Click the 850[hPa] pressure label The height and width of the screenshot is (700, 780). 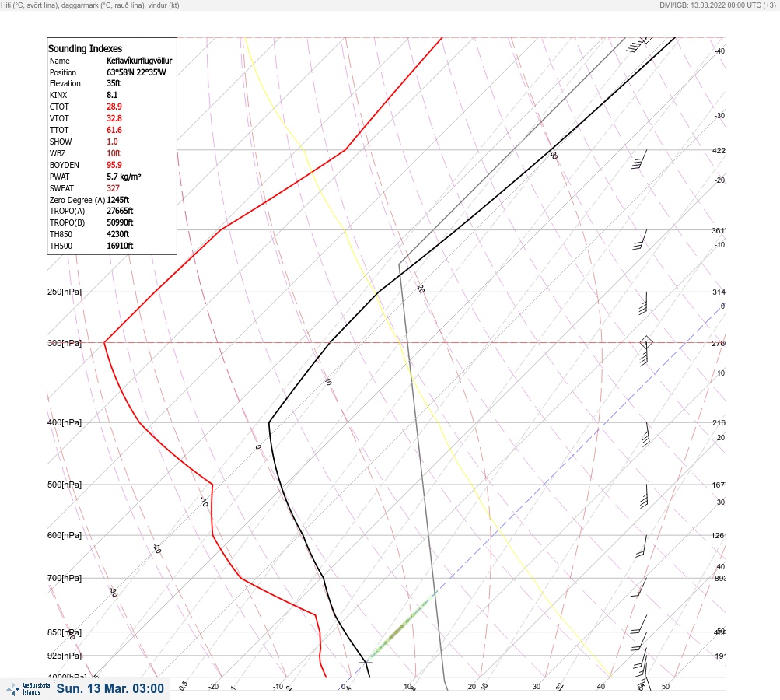[65, 633]
